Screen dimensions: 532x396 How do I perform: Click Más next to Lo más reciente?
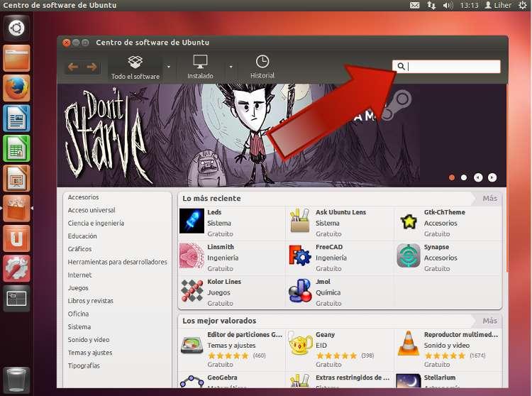pos(489,199)
